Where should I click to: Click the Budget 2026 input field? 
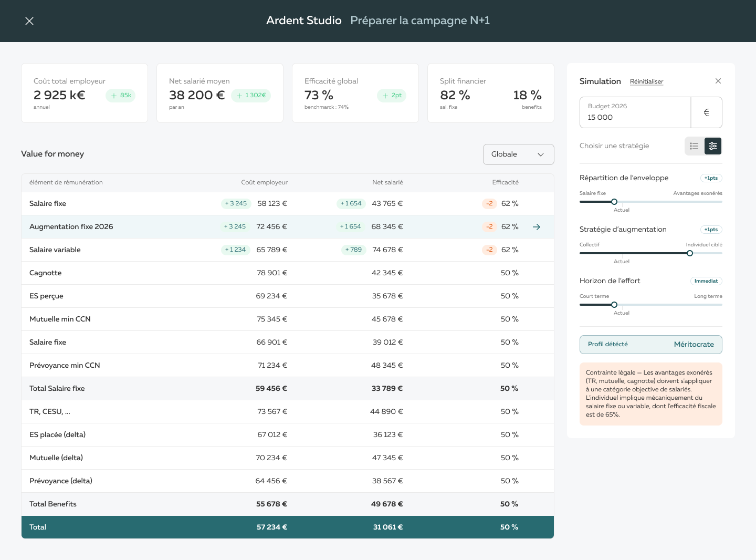pos(635,112)
